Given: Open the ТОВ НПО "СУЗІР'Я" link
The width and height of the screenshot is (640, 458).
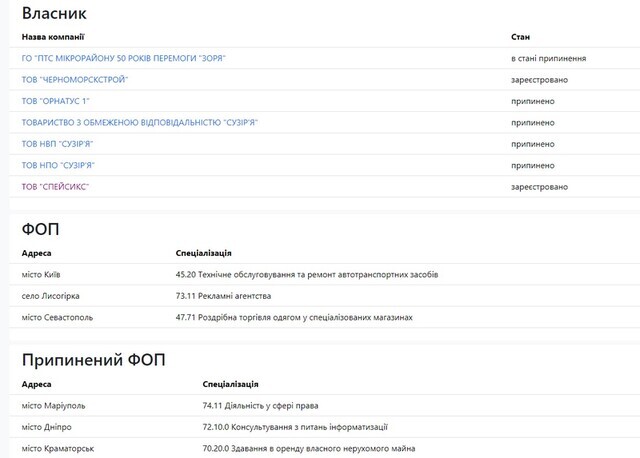Looking at the screenshot, I should [64, 165].
